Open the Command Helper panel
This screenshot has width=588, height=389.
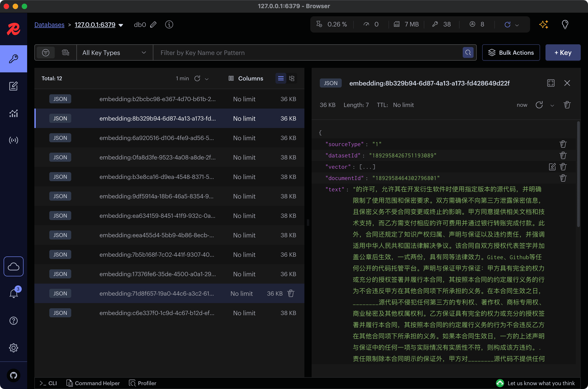(x=93, y=383)
